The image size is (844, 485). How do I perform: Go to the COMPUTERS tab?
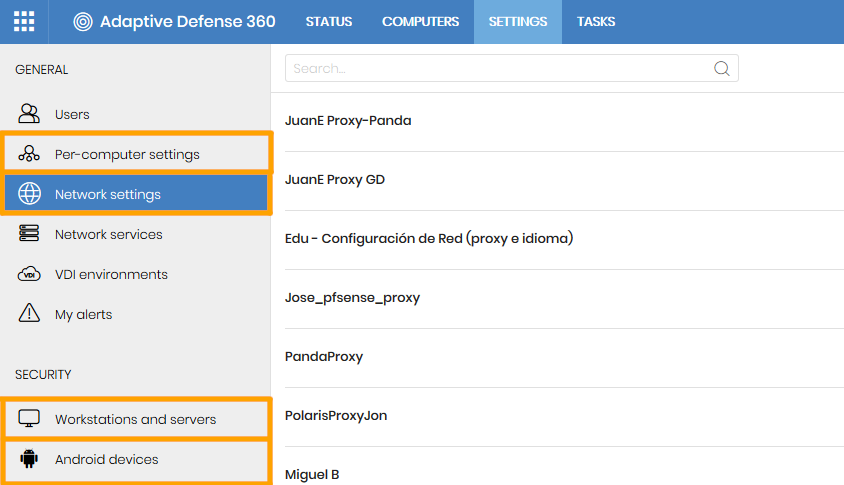420,22
